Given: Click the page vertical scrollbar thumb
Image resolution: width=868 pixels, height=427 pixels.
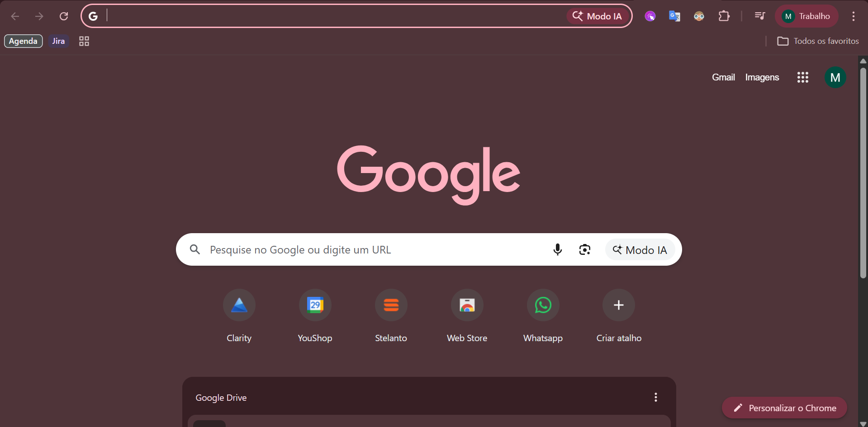Looking at the screenshot, I should 863,173.
